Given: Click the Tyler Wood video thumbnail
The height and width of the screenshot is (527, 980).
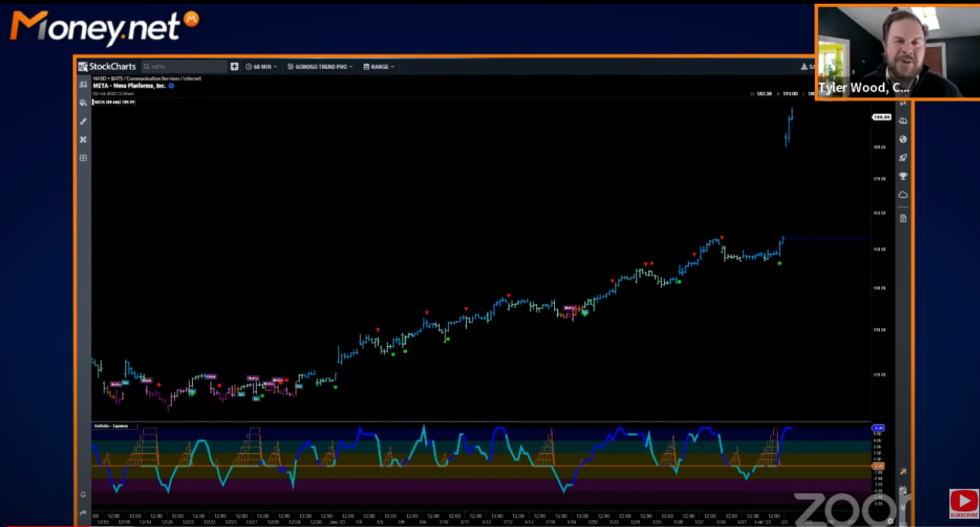Looking at the screenshot, I should [897, 52].
